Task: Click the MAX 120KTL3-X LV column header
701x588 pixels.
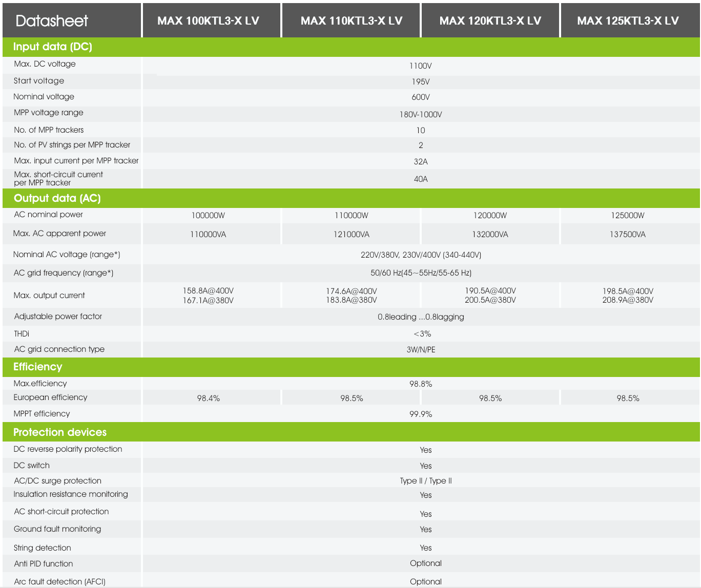Action: [490, 21]
